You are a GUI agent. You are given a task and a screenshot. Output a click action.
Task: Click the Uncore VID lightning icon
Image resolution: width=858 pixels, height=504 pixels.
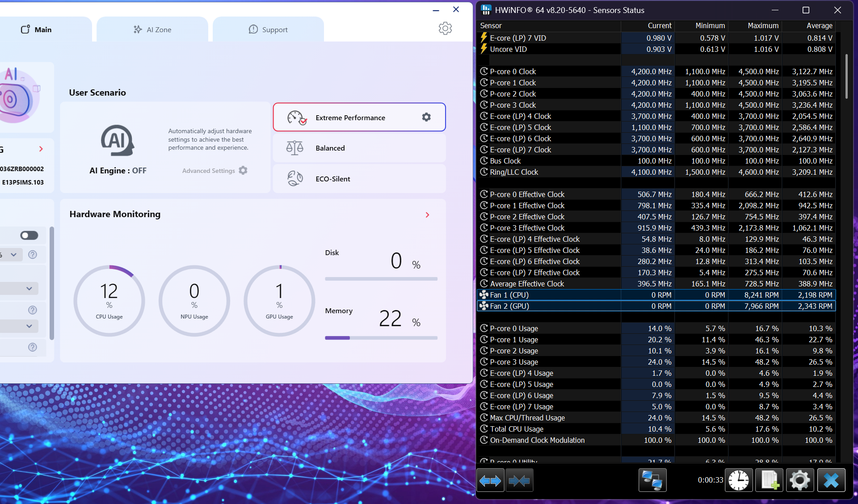(x=484, y=49)
